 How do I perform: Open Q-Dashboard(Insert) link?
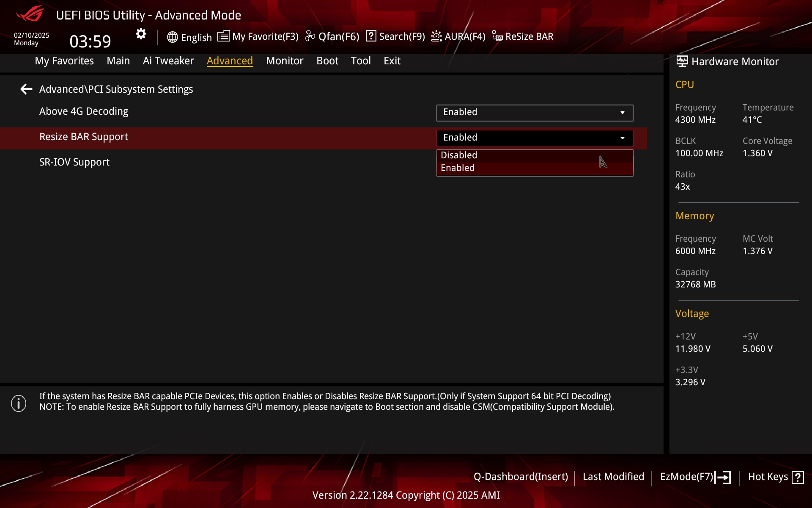520,477
